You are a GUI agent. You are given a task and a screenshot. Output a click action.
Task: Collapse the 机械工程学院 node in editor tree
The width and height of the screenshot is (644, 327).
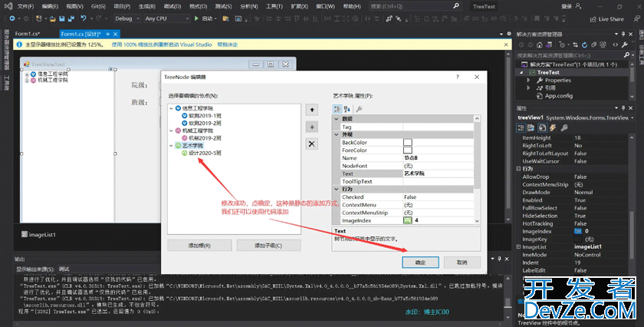click(172, 130)
